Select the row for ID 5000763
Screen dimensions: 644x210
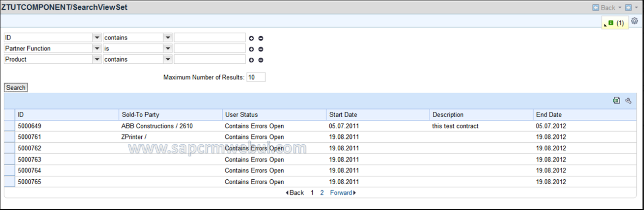point(10,159)
